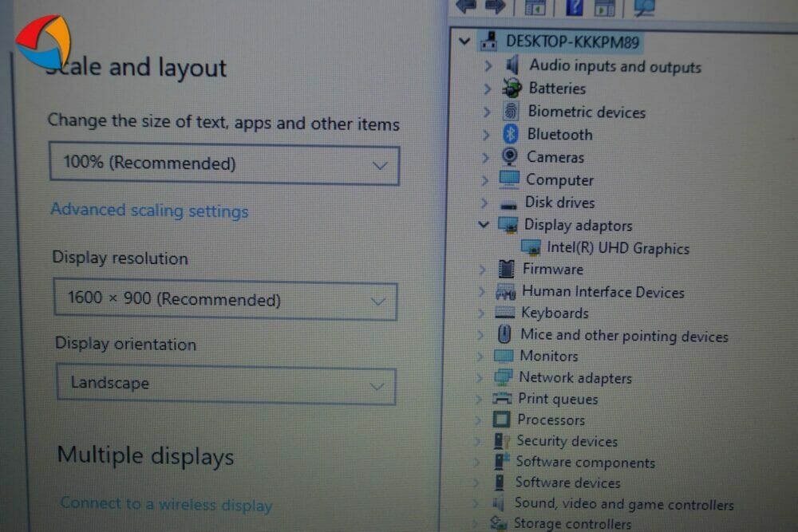This screenshot has width=798, height=532.
Task: Click the Display resolution label
Action: pyautogui.click(x=120, y=258)
